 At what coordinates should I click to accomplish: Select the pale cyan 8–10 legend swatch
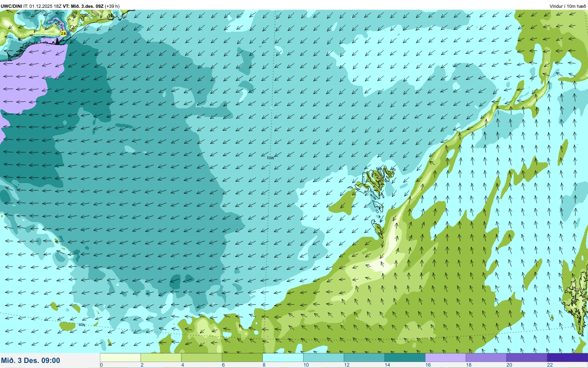pos(283,357)
